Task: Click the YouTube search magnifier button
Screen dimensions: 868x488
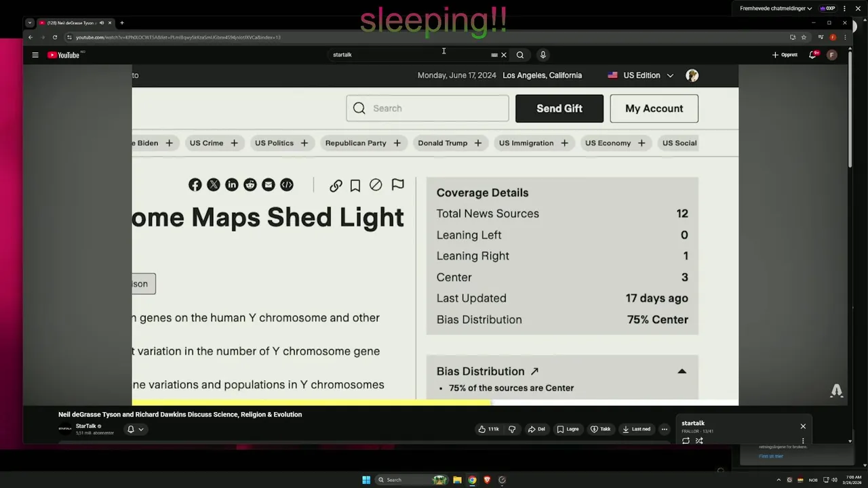Action: 520,55
